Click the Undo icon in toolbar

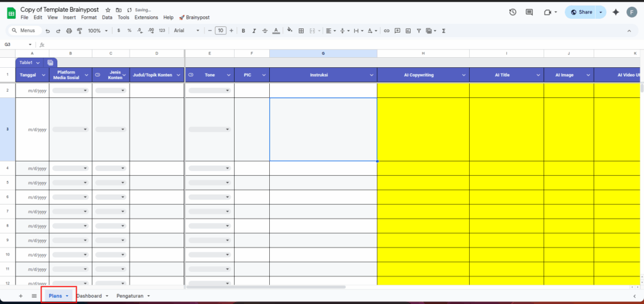[x=48, y=30]
